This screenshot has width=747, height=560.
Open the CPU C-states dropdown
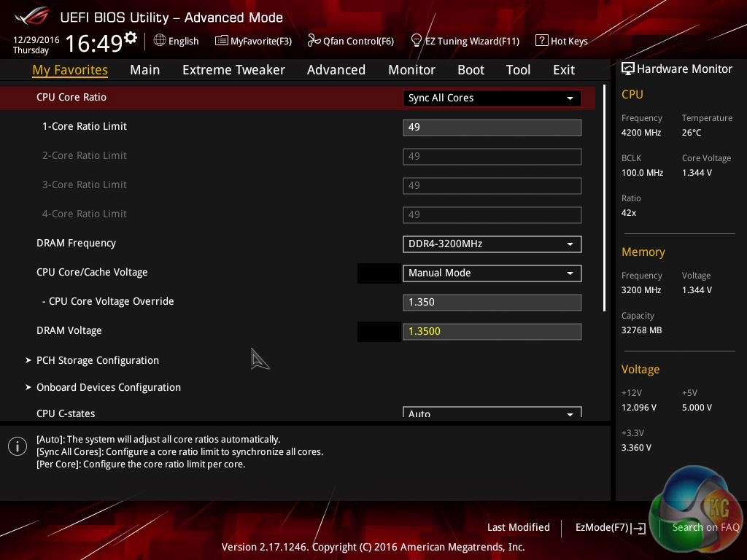pos(492,413)
